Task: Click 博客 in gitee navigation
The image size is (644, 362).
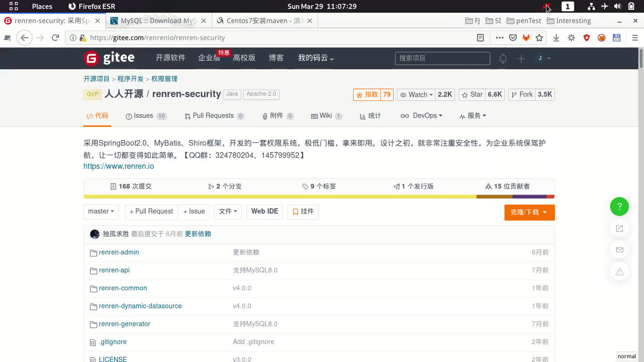Action: [276, 58]
